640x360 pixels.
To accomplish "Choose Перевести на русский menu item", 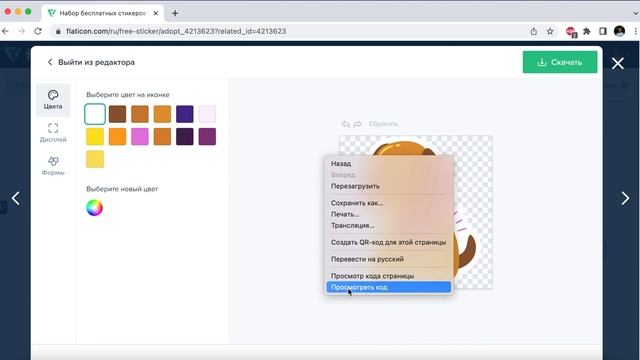I will point(389,259).
